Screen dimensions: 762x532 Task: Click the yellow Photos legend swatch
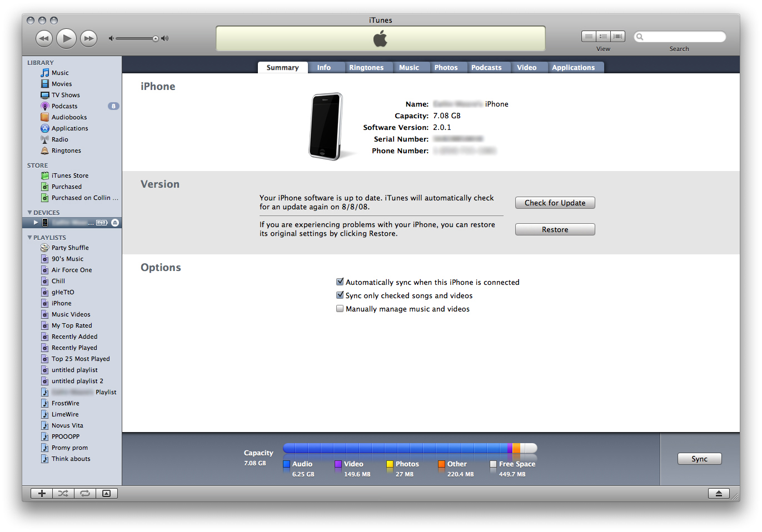[390, 464]
